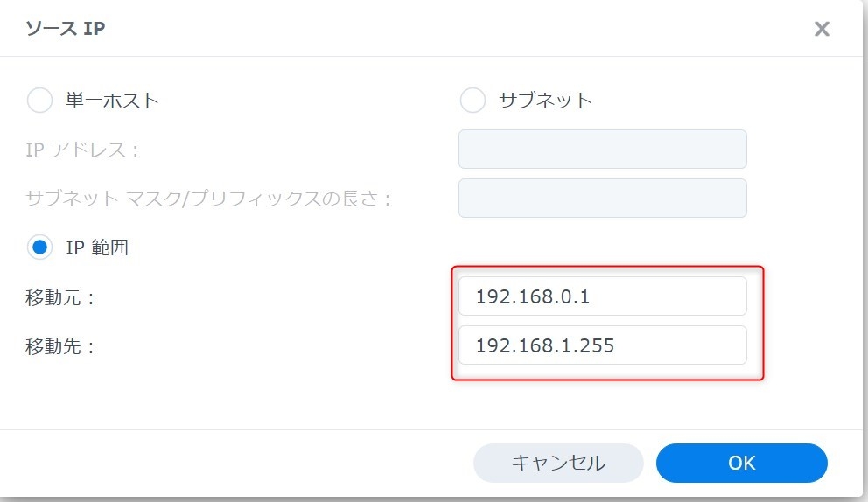Click the subnet mask/prefix length input box
The image size is (868, 502).
click(x=602, y=198)
